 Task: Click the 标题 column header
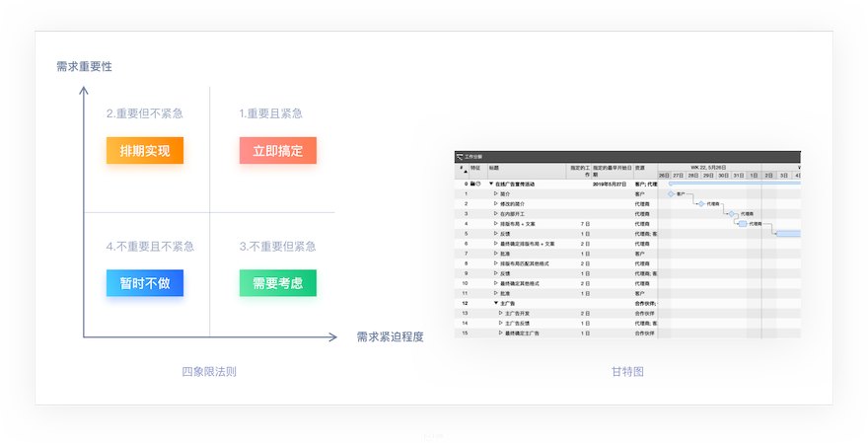tap(494, 168)
